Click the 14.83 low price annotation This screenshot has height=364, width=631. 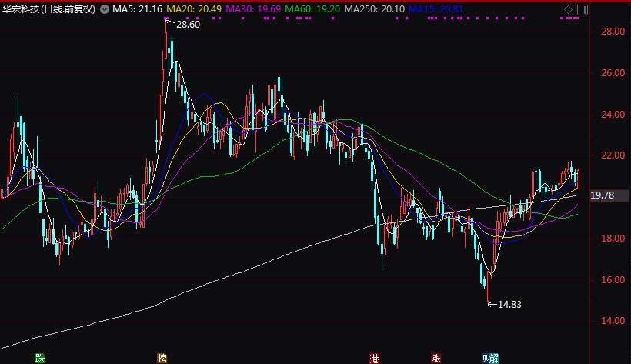(509, 304)
